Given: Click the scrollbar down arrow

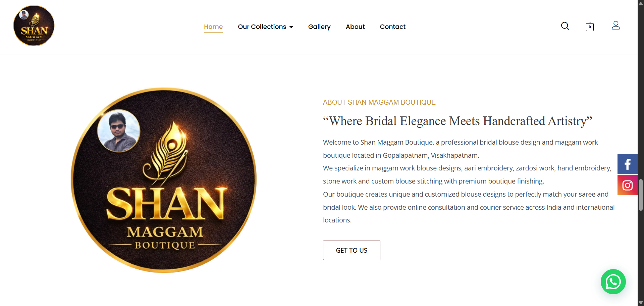Looking at the screenshot, I should [641, 303].
